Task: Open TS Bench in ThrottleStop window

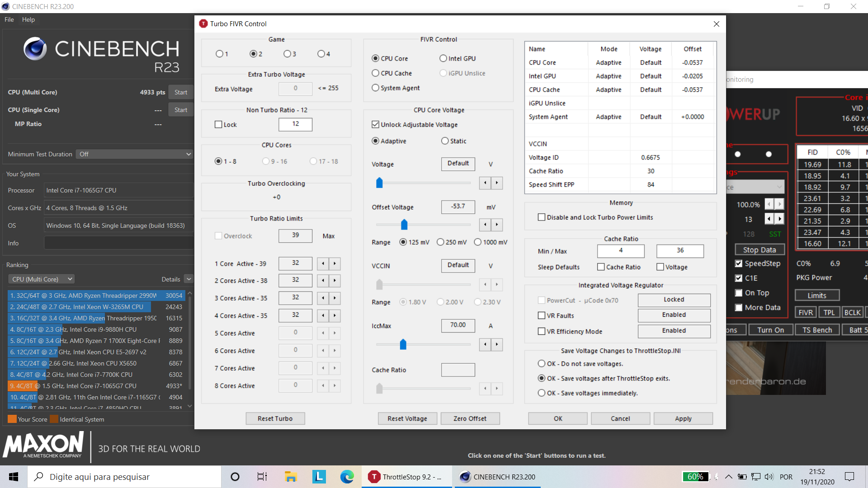Action: pos(817,330)
